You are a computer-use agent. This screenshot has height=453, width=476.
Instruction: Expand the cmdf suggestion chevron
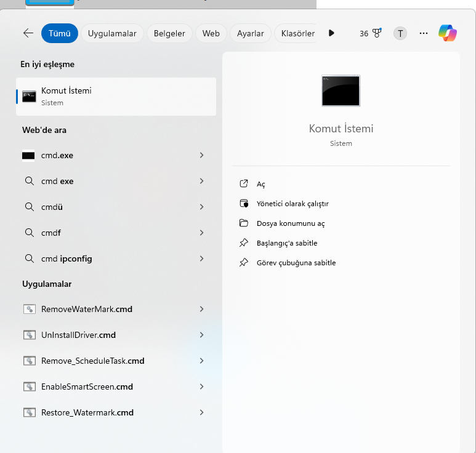pos(201,233)
